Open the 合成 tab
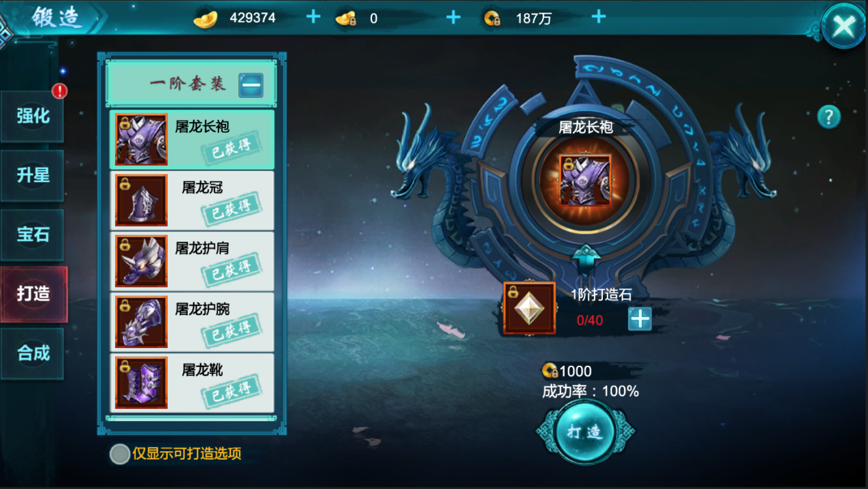 33,353
